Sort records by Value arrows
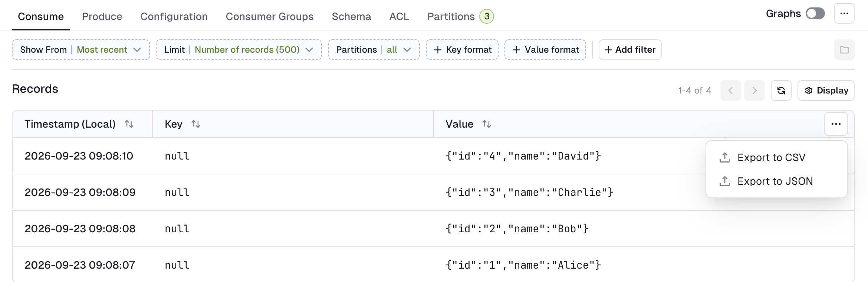The image size is (868, 282). (x=487, y=124)
